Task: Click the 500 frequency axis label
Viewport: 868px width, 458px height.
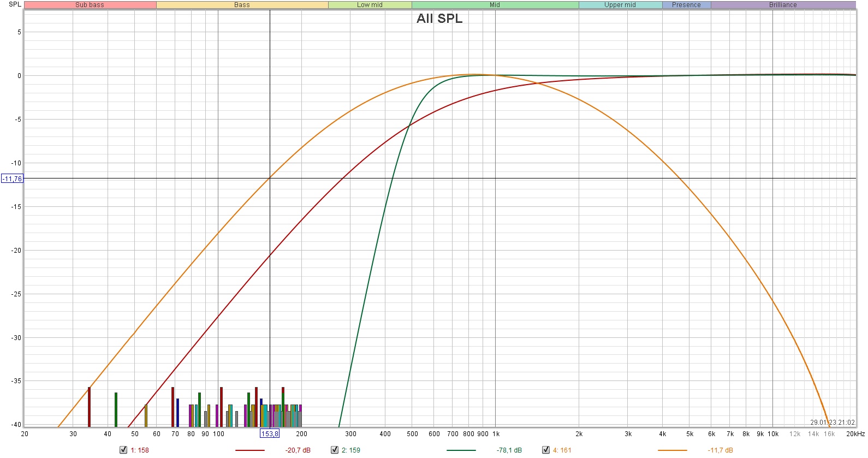Action: (x=412, y=434)
